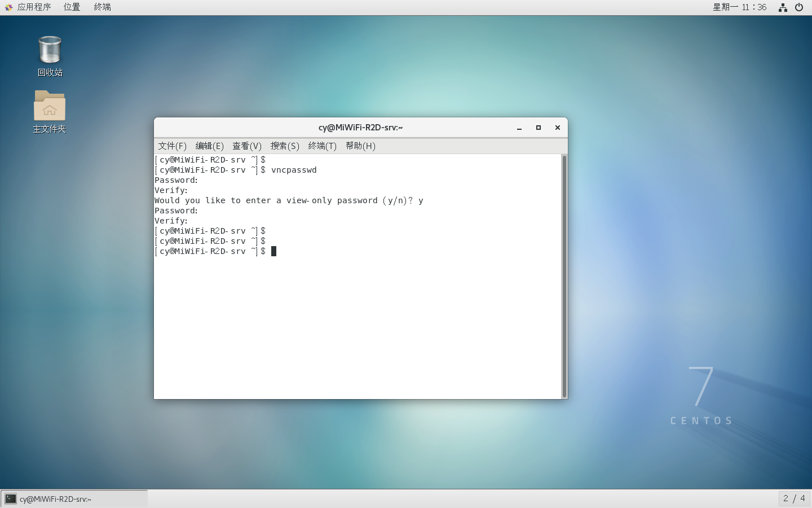Switch workspace using the 2 / 4 pager
This screenshot has width=812, height=508.
tap(793, 498)
